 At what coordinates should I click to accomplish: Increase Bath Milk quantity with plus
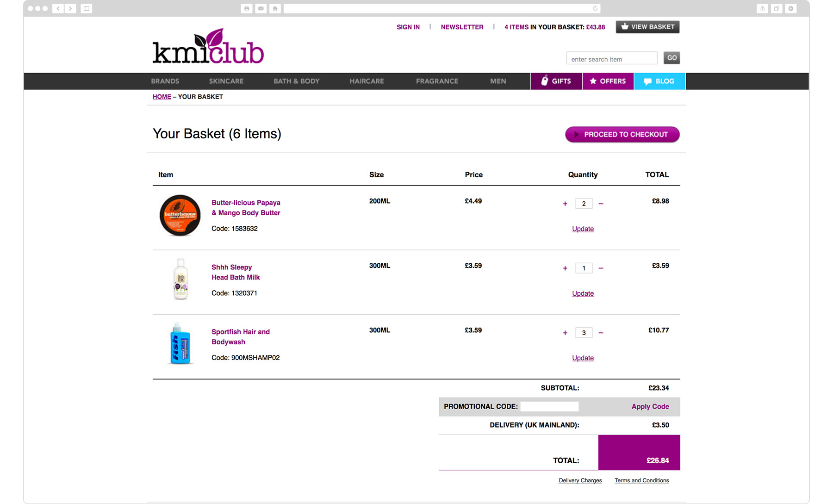point(565,268)
